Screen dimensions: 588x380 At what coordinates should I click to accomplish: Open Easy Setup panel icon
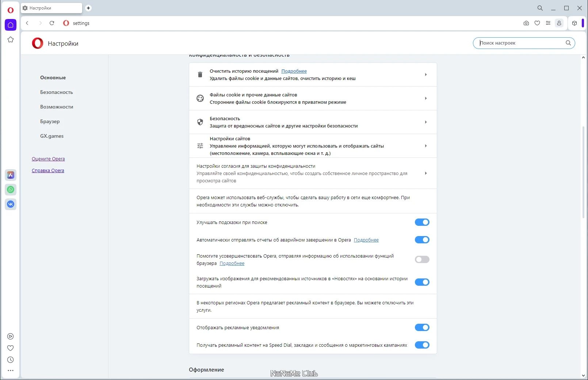pos(548,23)
